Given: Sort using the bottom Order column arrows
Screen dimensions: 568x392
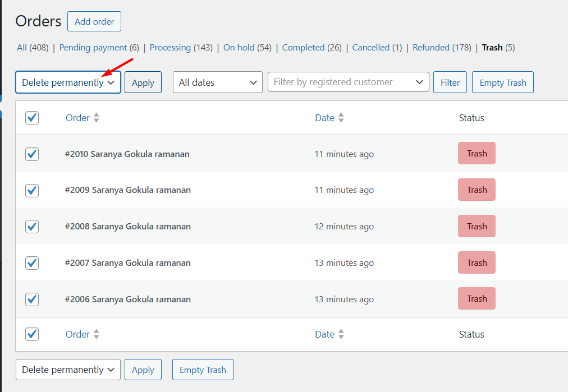Looking at the screenshot, I should [x=95, y=334].
